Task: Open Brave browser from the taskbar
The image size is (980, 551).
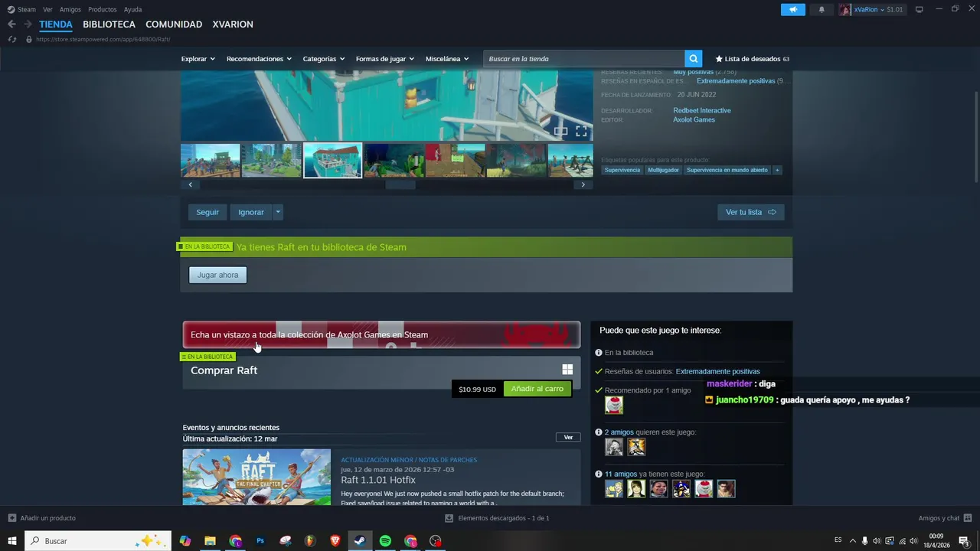Action: click(x=335, y=541)
